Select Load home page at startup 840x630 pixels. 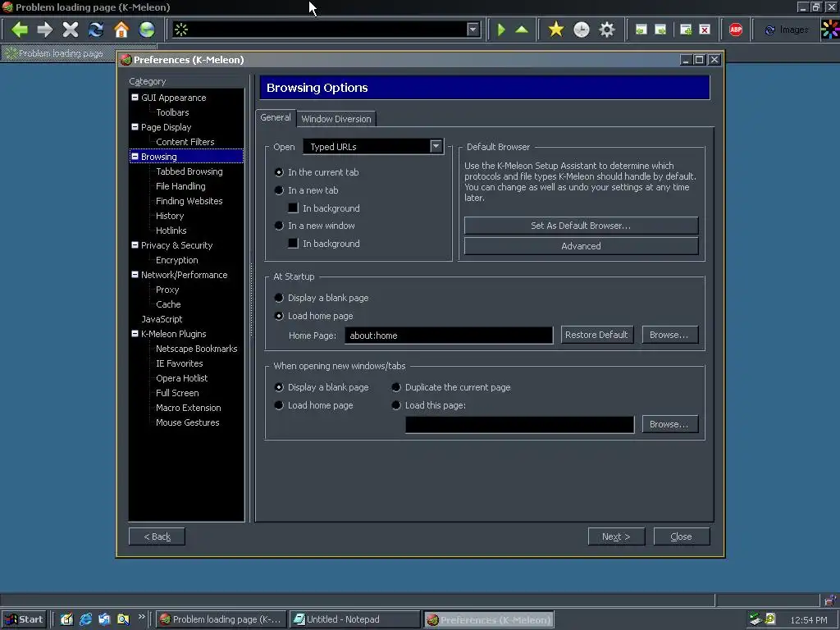coord(279,316)
